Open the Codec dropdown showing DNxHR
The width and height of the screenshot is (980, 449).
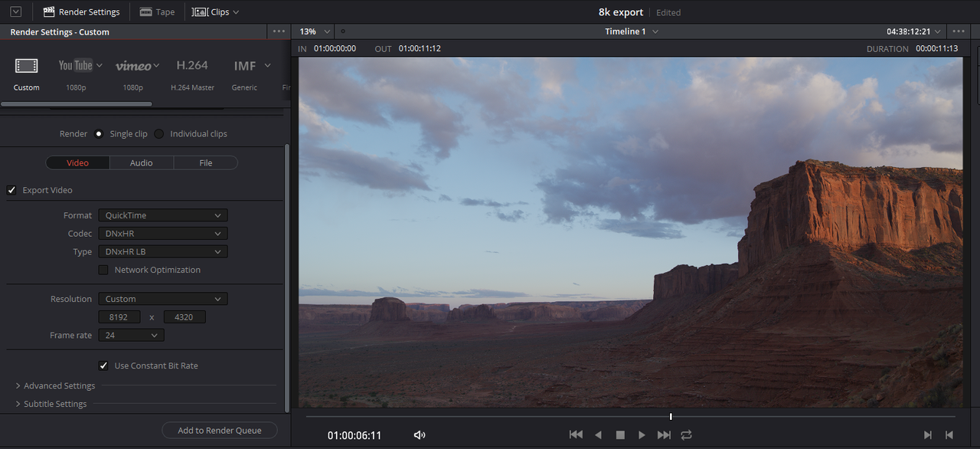click(x=162, y=233)
